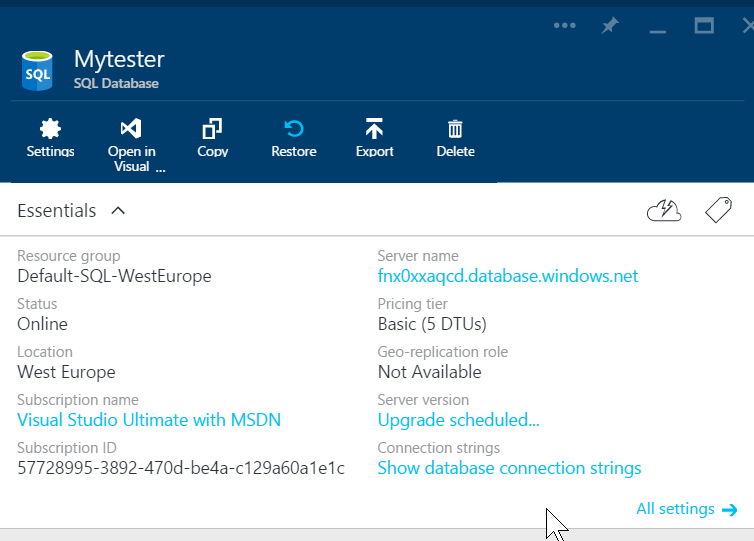
Task: Click the subscription ID value text
Action: pos(181,468)
